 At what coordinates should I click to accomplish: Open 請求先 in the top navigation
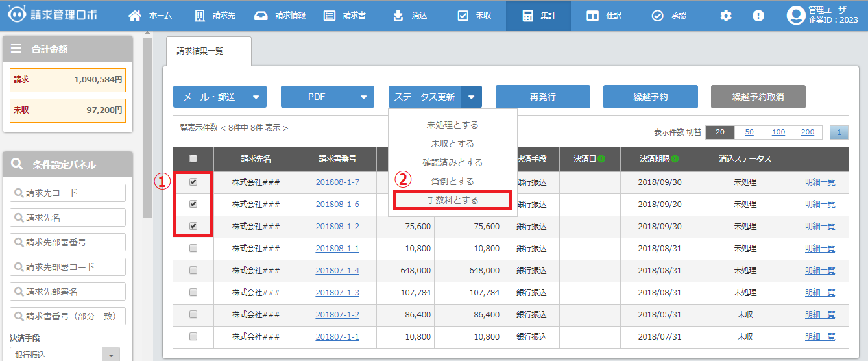point(215,16)
